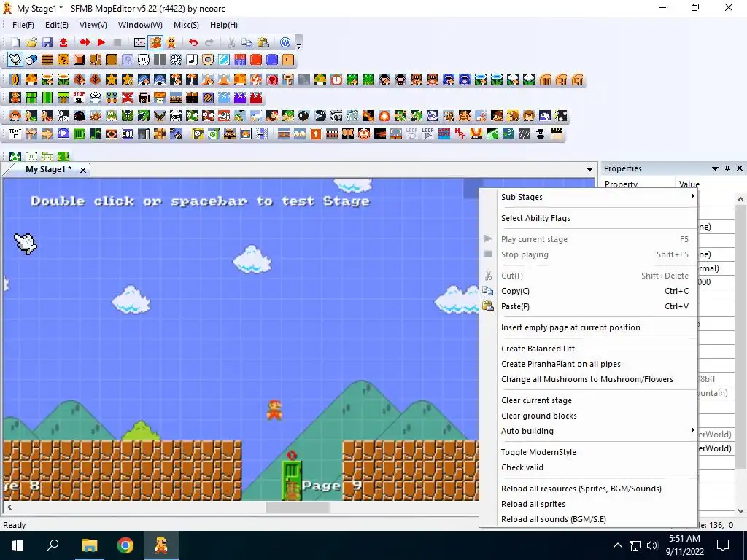Select the STOP camera object icon
747x560 pixels.
pos(79,98)
